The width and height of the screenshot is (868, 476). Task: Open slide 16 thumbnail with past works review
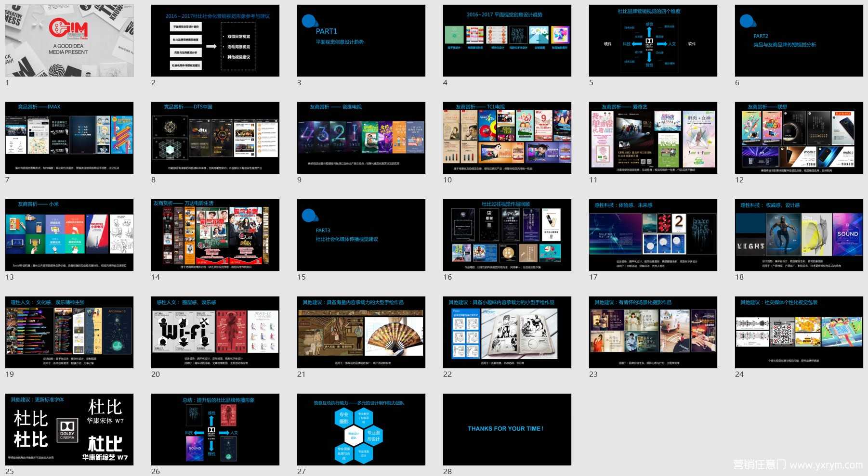tap(507, 235)
